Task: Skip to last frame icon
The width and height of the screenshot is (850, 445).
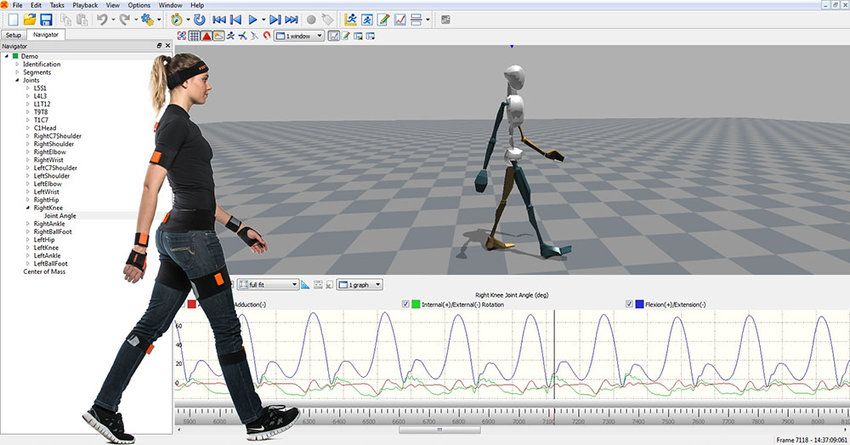Action: coord(291,19)
